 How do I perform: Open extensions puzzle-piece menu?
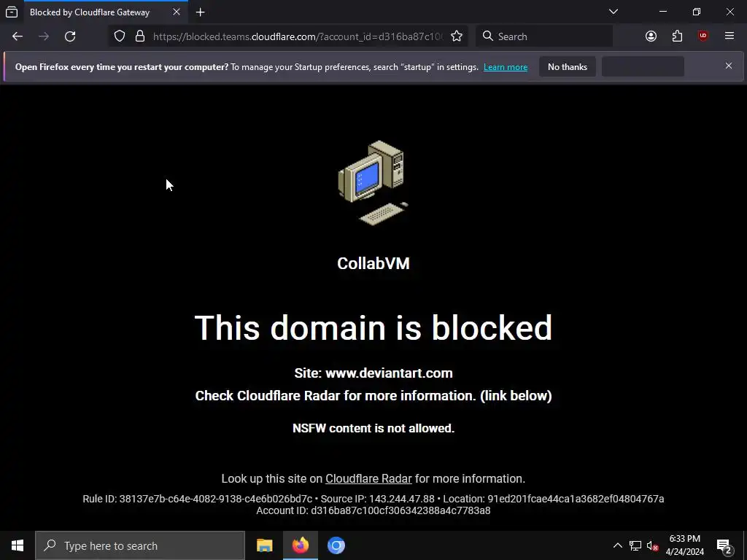(x=677, y=36)
